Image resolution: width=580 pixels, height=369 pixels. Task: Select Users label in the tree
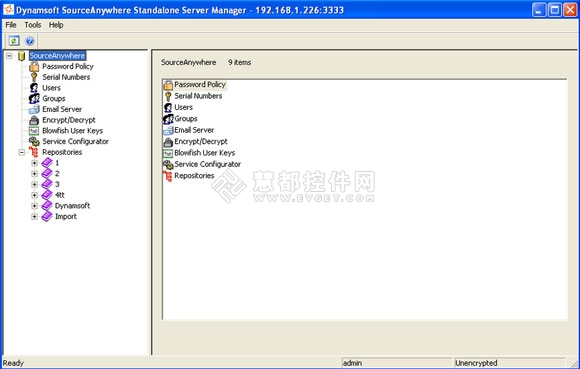coord(51,88)
